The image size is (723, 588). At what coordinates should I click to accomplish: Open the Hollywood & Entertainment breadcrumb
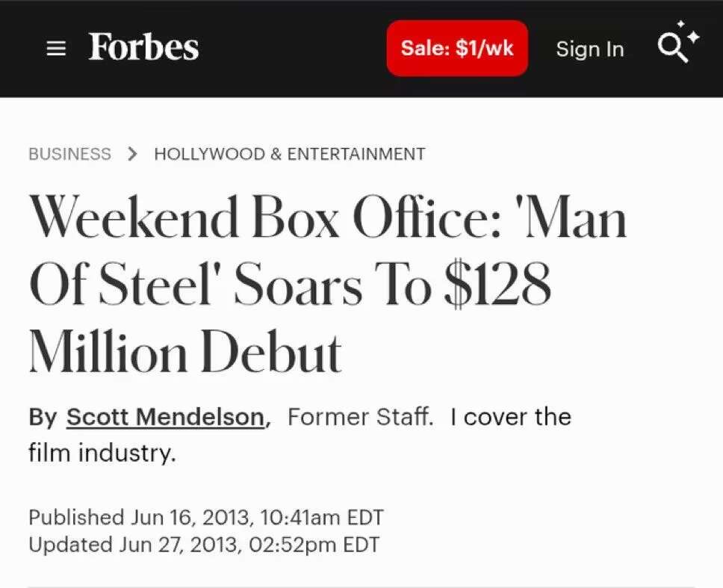289,154
